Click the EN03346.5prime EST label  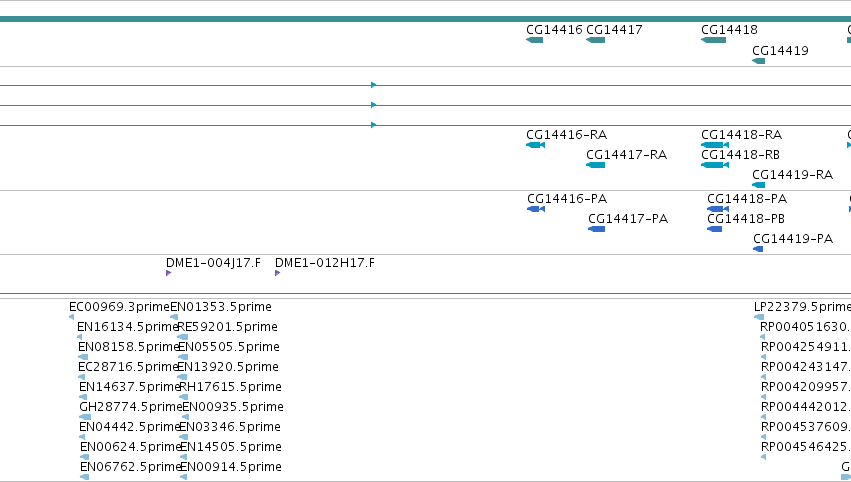(230, 427)
